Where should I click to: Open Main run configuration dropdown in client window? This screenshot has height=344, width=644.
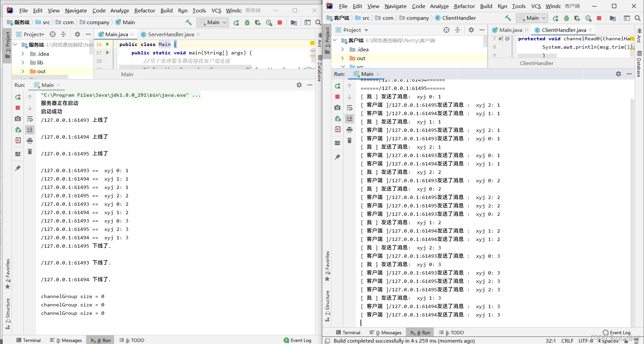(x=532, y=18)
